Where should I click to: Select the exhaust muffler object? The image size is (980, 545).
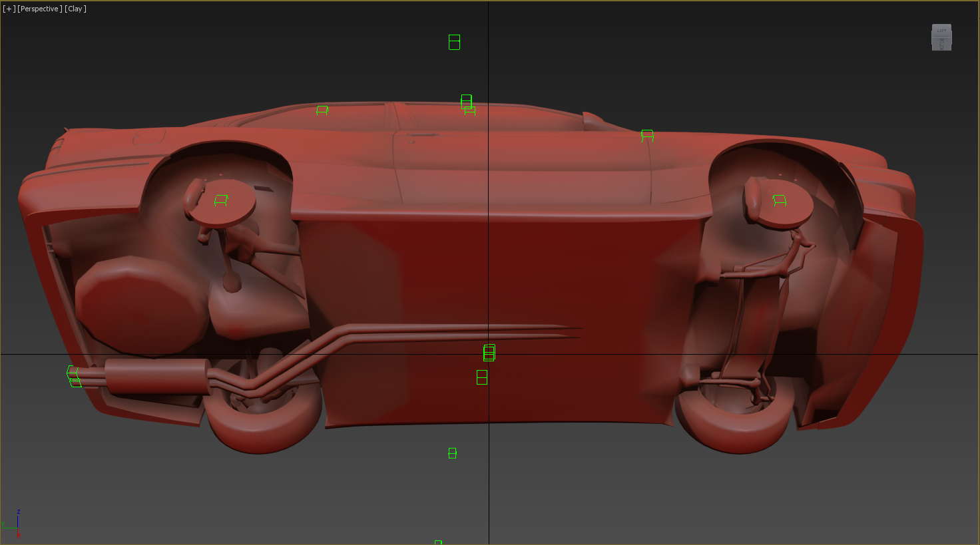click(x=157, y=376)
